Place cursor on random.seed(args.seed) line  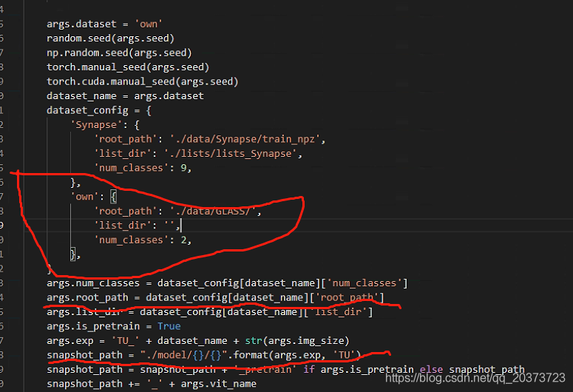[110, 38]
